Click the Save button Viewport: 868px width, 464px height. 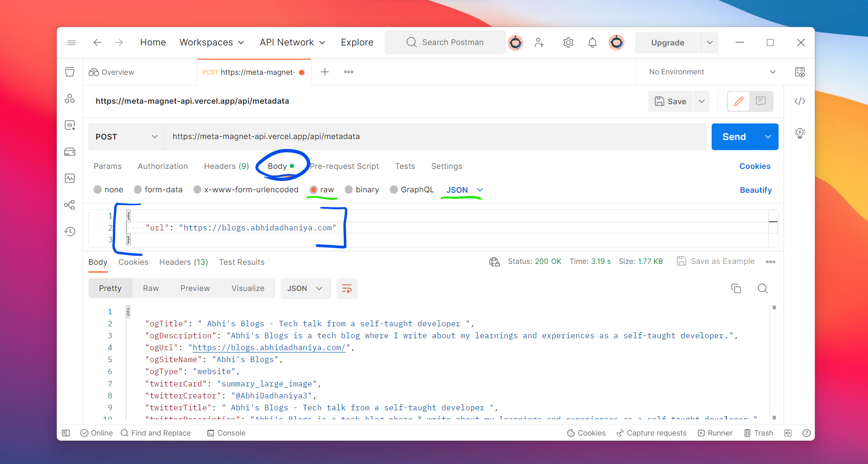point(670,101)
